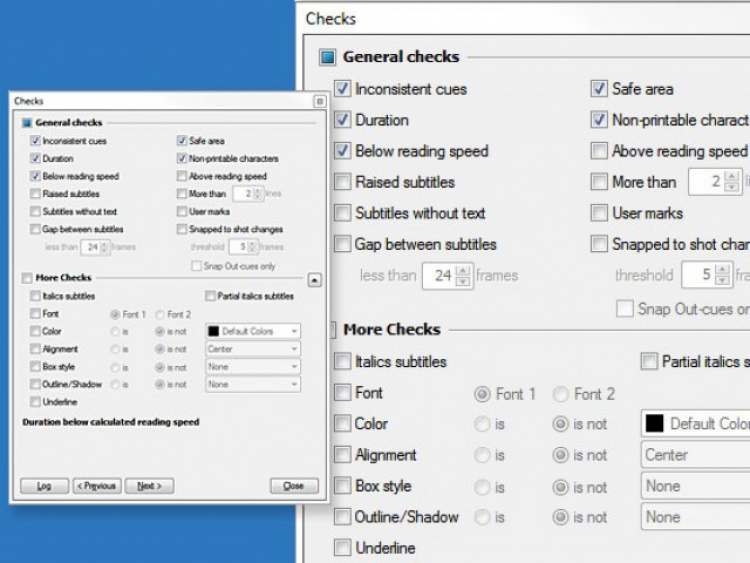The width and height of the screenshot is (750, 563).
Task: Enable Snapped to shot changes in small dialog
Action: coord(181,229)
